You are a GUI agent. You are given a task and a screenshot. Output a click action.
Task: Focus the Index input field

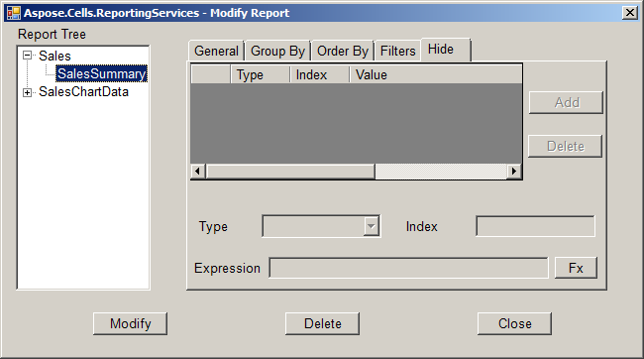(535, 226)
